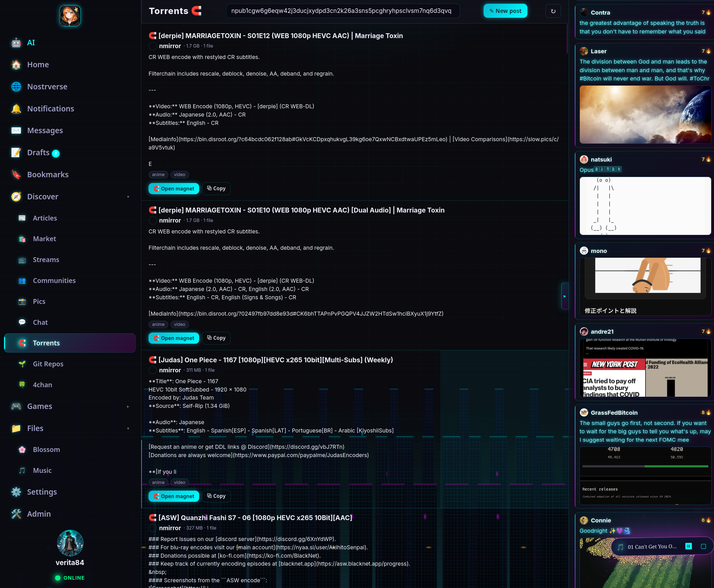Collapse the Files menu section
Viewport: 714px width, 588px height.
pyautogui.click(x=128, y=428)
